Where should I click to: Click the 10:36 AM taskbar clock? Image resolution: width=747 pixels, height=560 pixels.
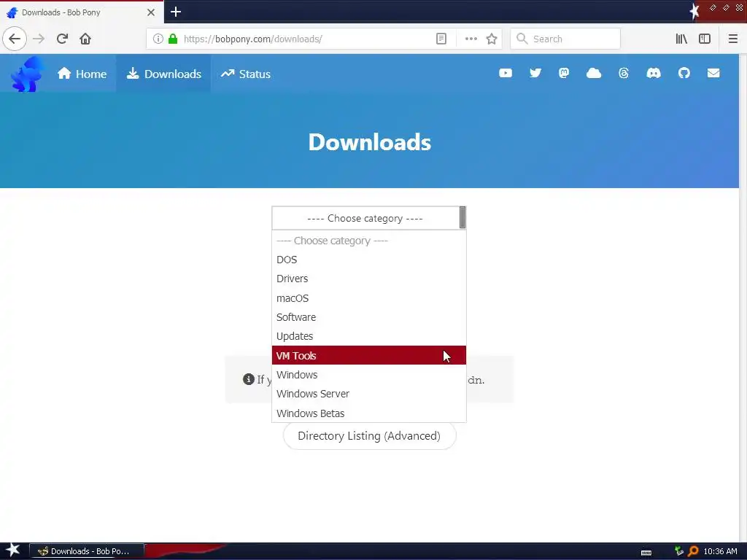coord(720,551)
